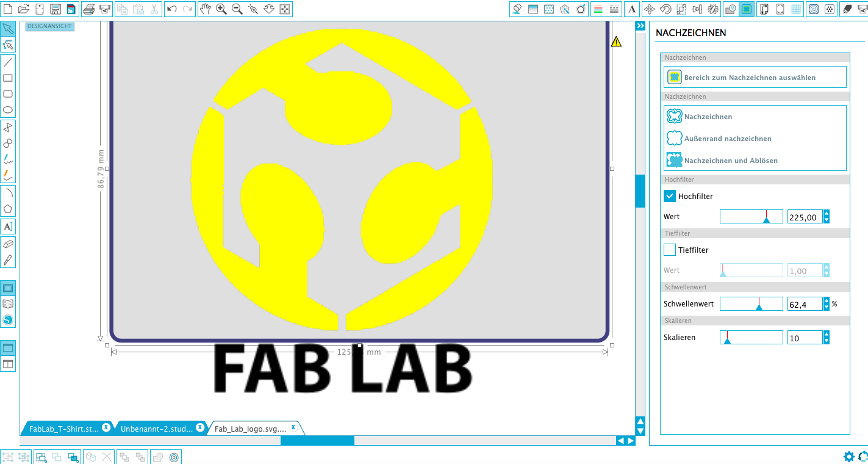The image size is (868, 464).
Task: Adjust Schwellenwert value with stepper arrows
Action: pyautogui.click(x=827, y=303)
